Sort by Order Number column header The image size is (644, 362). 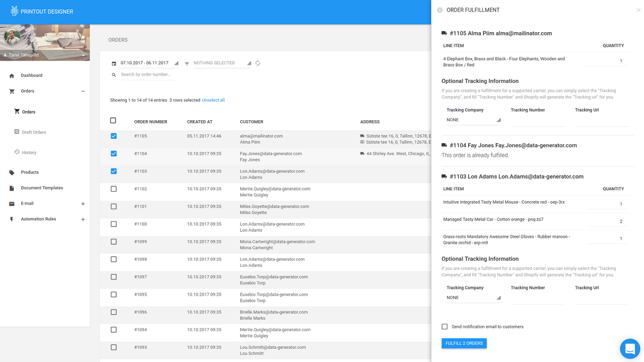(x=150, y=122)
